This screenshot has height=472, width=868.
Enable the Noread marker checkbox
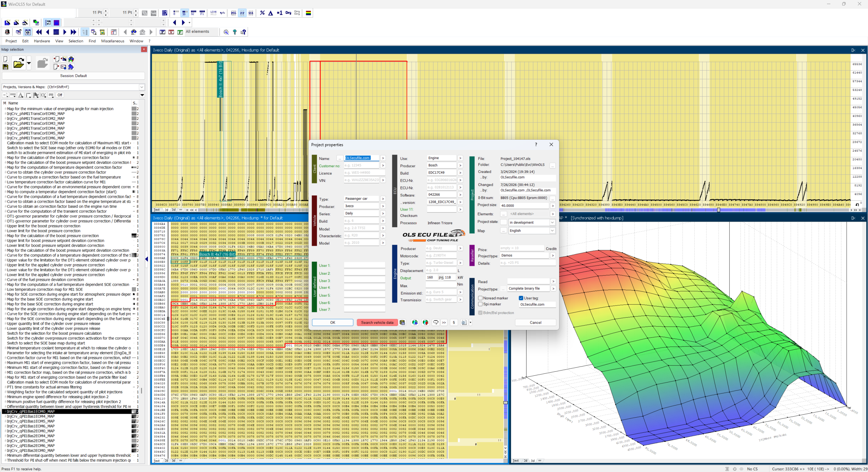point(480,298)
